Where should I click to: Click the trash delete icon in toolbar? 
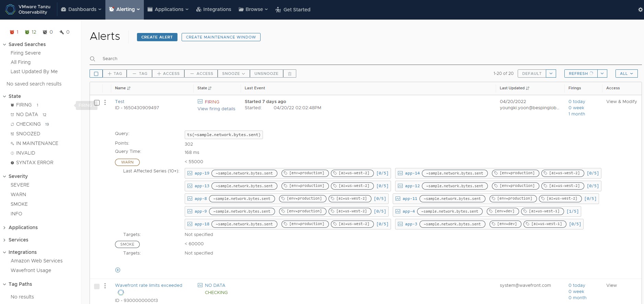coord(289,74)
